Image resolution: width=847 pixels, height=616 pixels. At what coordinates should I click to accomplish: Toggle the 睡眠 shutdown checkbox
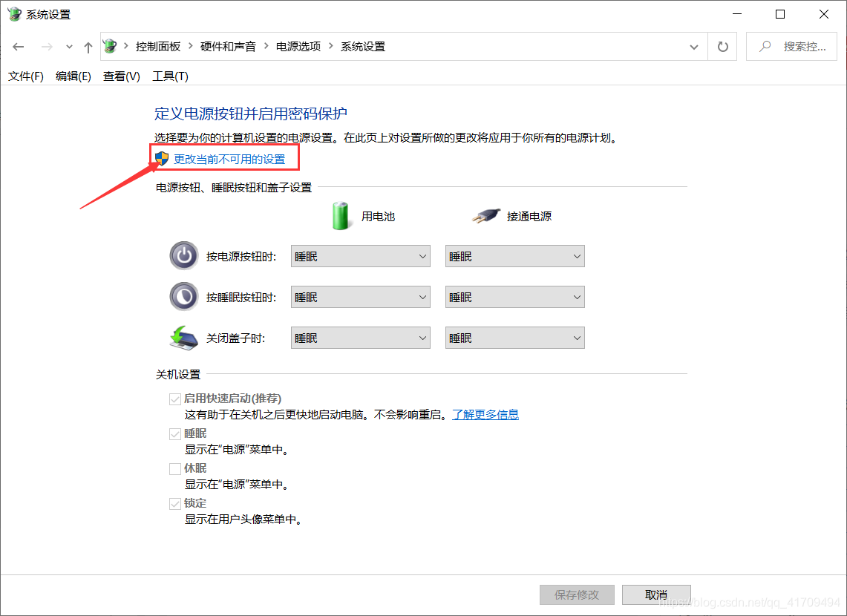coord(174,434)
